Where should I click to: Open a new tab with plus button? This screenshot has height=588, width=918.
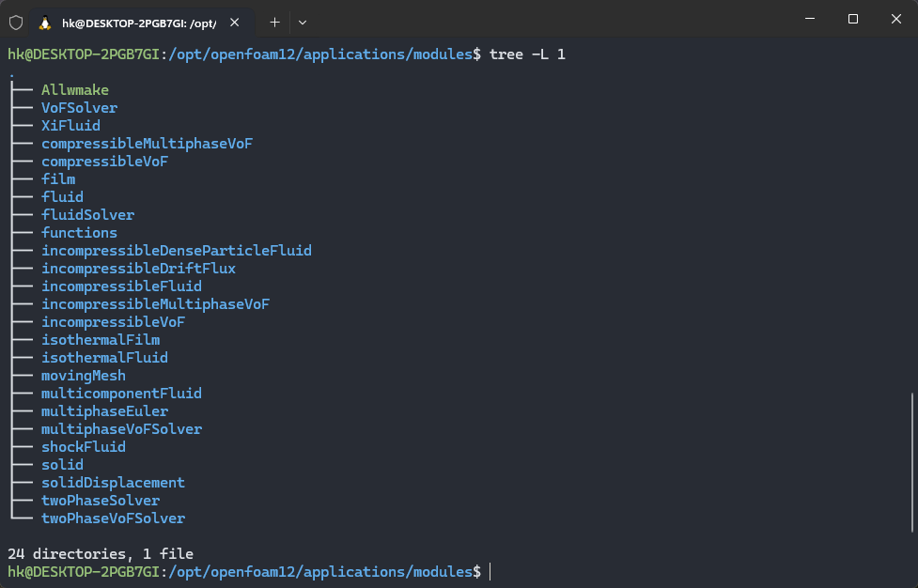[x=274, y=22]
